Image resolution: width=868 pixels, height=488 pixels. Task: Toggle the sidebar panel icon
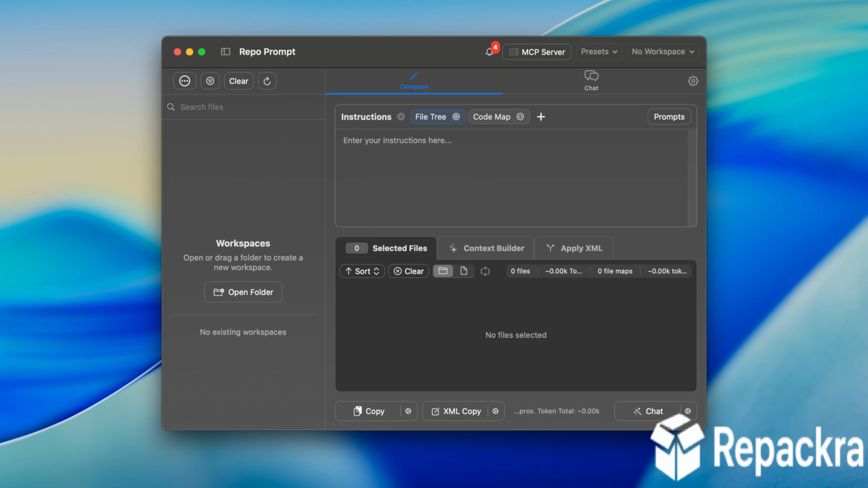point(225,52)
